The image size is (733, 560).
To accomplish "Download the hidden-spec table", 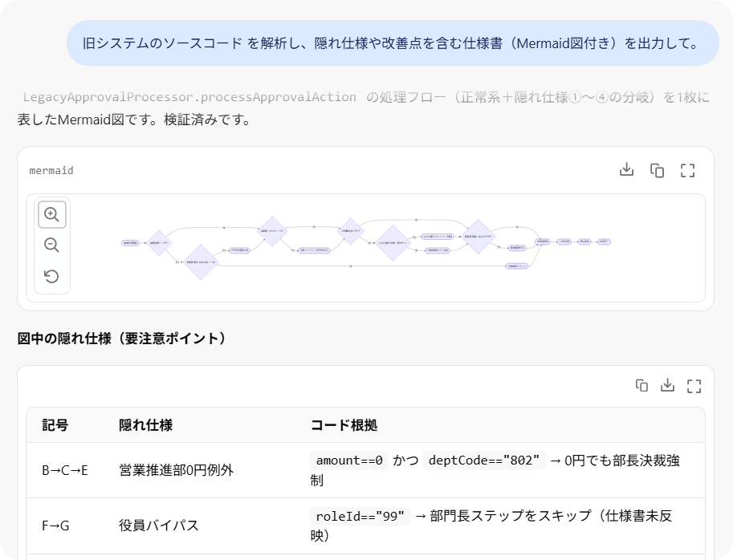I will 667,385.
